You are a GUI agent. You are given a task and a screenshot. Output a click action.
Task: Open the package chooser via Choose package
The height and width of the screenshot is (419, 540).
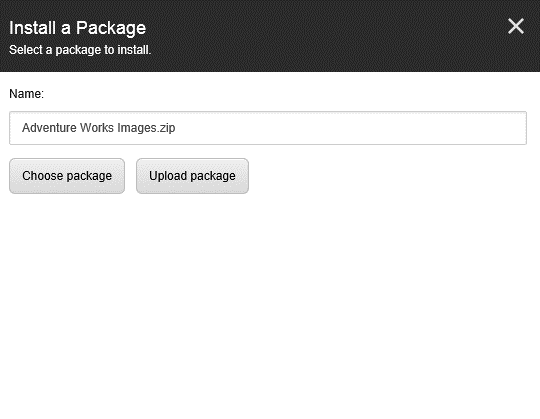pyautogui.click(x=67, y=176)
